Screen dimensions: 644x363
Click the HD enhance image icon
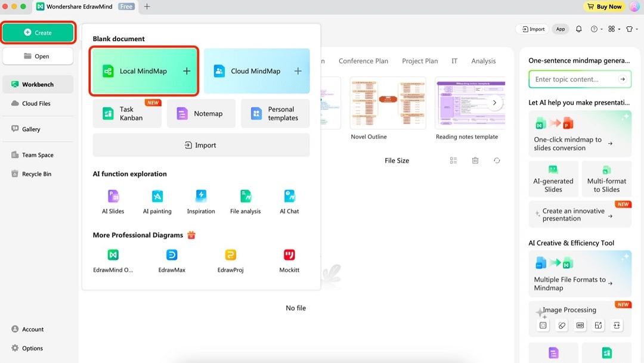[x=580, y=325]
